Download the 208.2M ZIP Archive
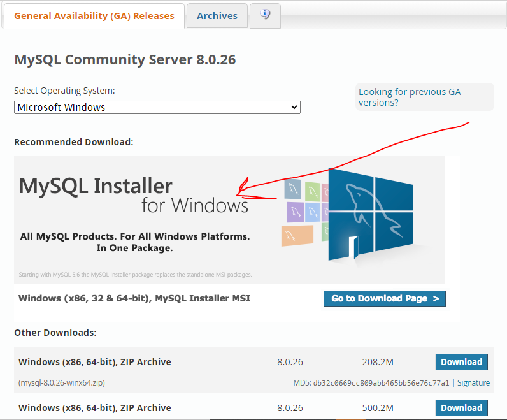This screenshot has width=507, height=420. [461, 362]
